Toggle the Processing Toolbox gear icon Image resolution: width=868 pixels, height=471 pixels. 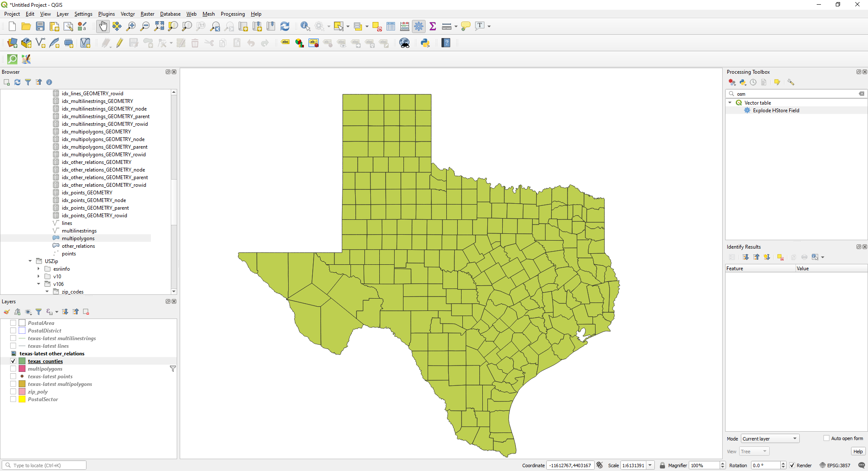(419, 26)
